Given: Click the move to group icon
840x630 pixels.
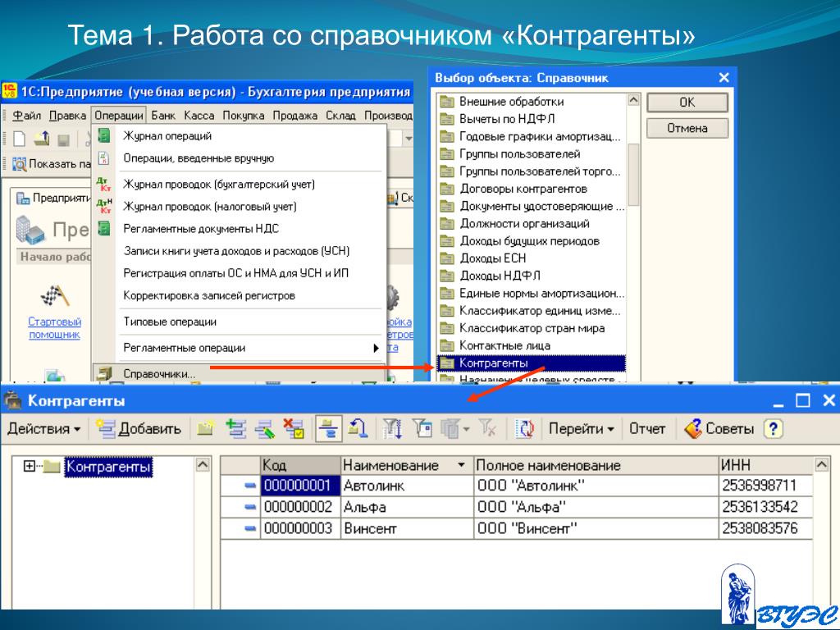Looking at the screenshot, I should click(358, 428).
